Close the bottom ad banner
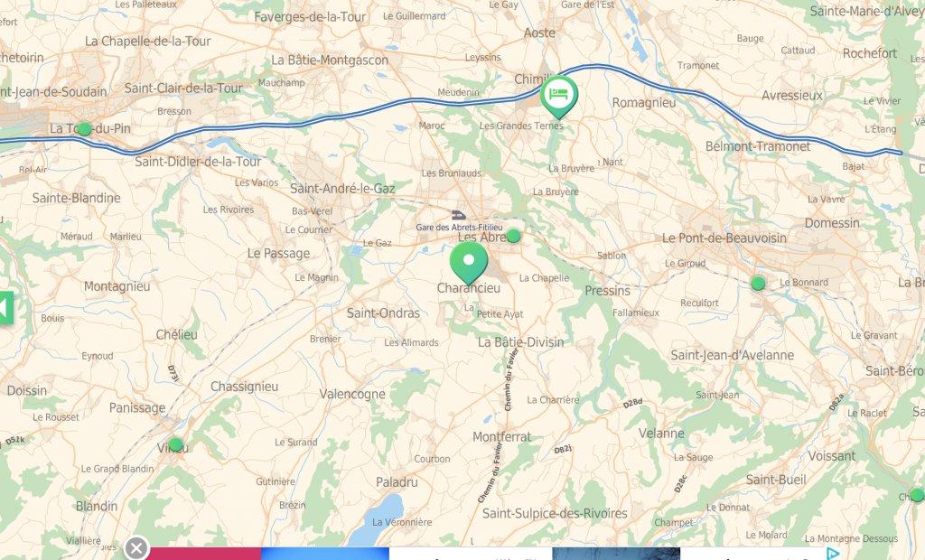This screenshot has width=925, height=560. click(136, 548)
